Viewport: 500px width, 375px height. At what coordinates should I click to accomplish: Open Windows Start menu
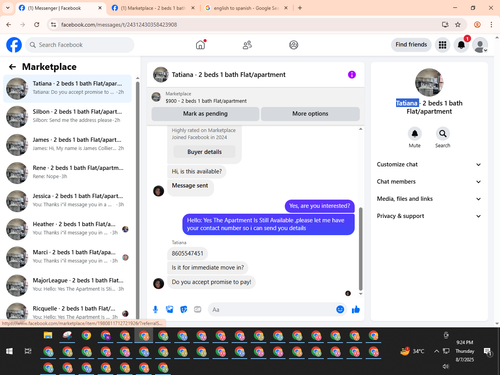9,351
